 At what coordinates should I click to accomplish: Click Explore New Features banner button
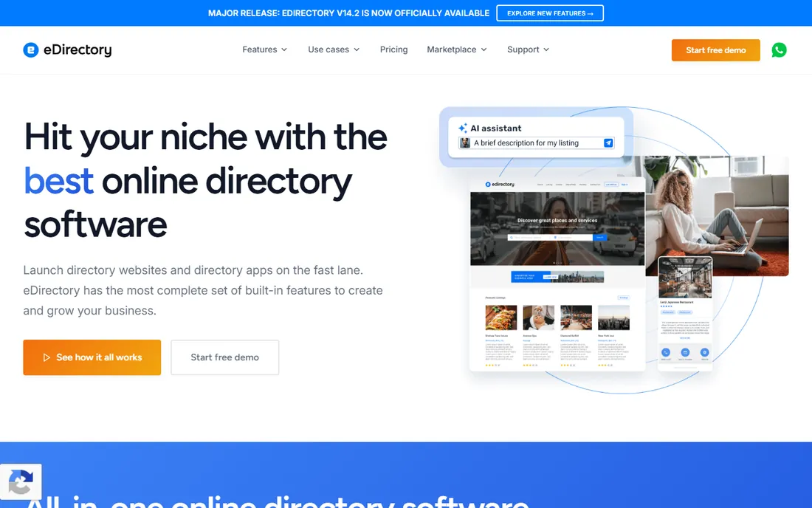[x=550, y=13]
